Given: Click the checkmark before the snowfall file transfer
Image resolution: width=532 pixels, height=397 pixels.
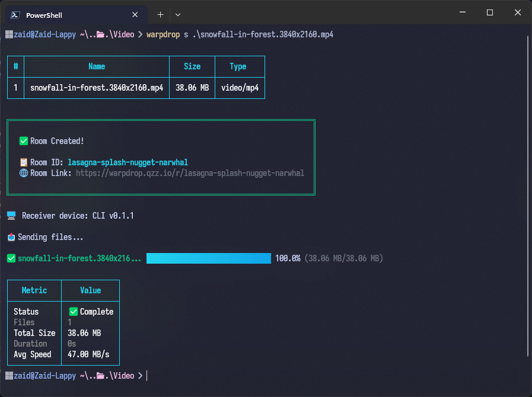Looking at the screenshot, I should 11,258.
